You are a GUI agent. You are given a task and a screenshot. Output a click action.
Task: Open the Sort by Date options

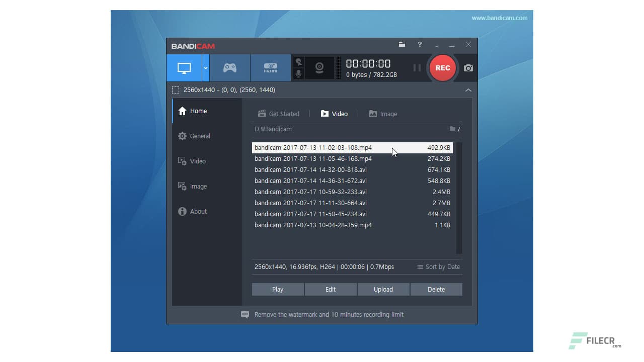(438, 267)
